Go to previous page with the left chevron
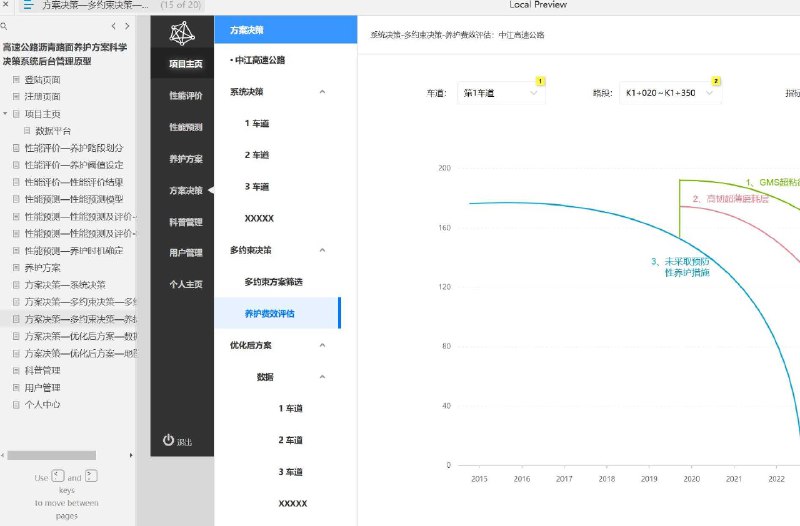Screen dimensions: 800x526 pos(113,26)
